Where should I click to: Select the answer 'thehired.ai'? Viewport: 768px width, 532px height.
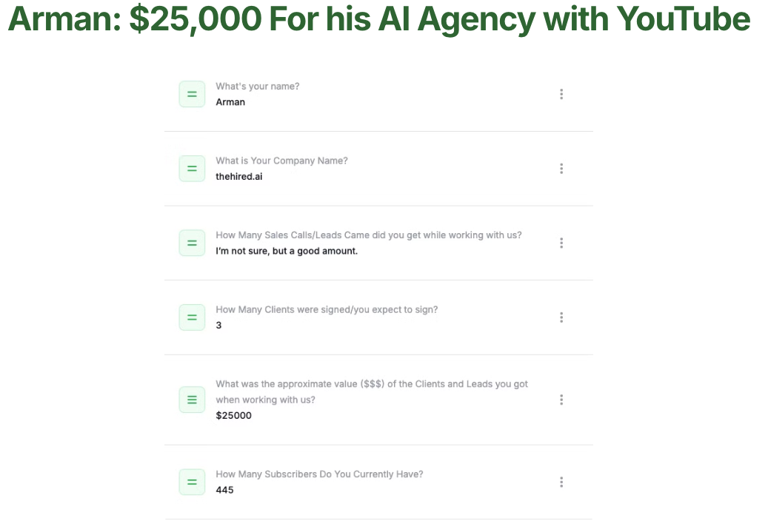239,176
